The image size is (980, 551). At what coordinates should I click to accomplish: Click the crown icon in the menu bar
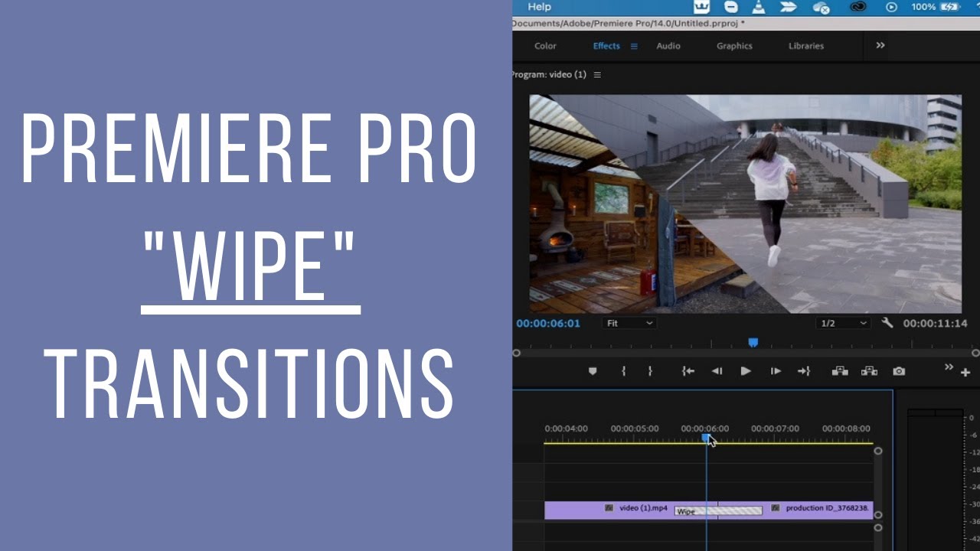[701, 7]
